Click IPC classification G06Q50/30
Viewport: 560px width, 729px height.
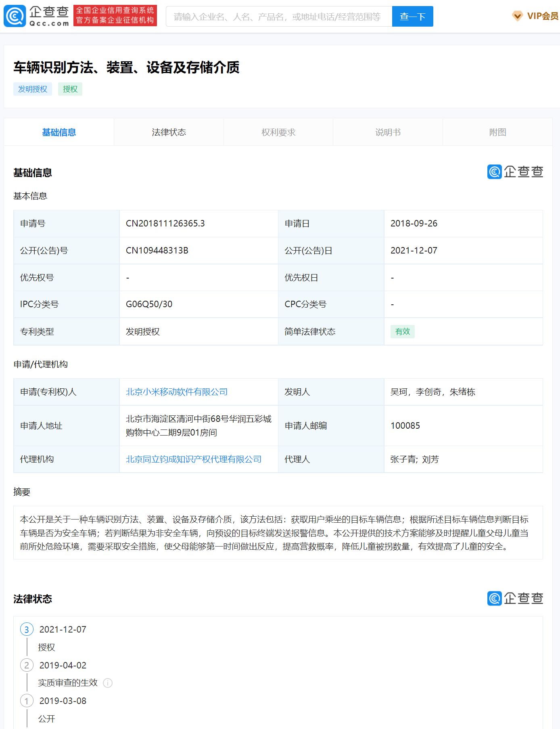(149, 304)
